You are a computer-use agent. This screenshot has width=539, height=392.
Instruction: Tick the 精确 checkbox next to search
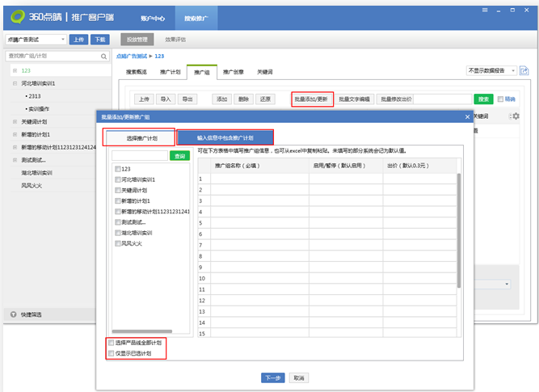click(x=500, y=99)
